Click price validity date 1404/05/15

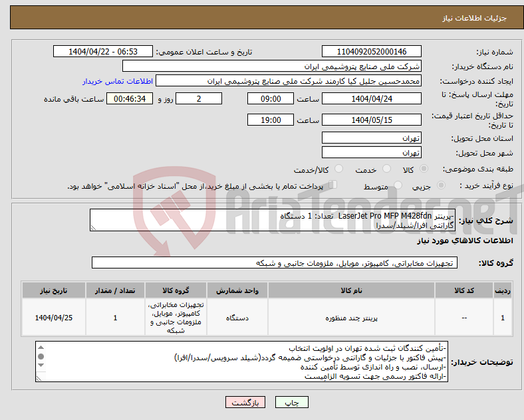click(372, 120)
